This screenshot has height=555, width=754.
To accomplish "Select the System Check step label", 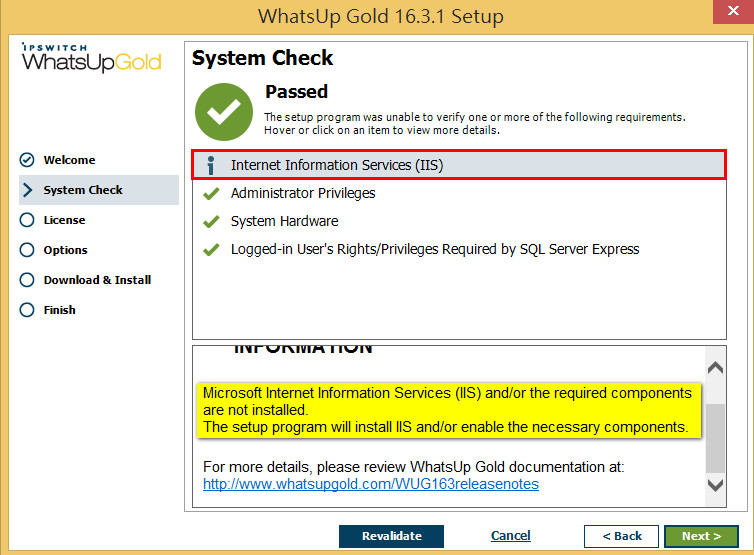I will 83,190.
